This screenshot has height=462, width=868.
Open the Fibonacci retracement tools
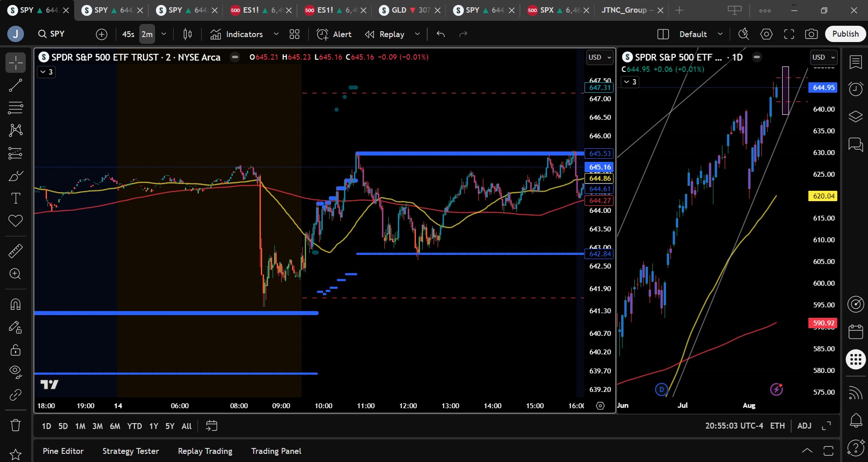pyautogui.click(x=15, y=108)
